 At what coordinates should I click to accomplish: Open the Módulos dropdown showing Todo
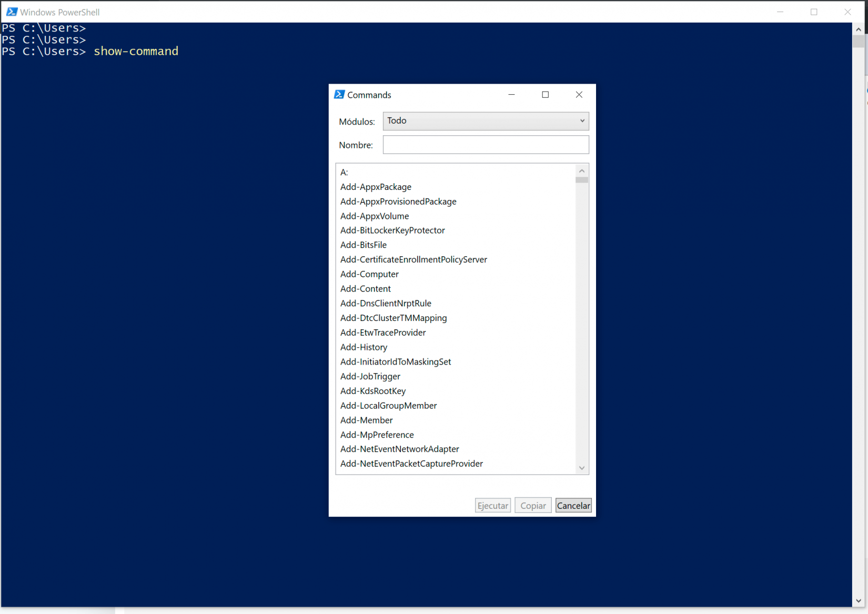(486, 121)
